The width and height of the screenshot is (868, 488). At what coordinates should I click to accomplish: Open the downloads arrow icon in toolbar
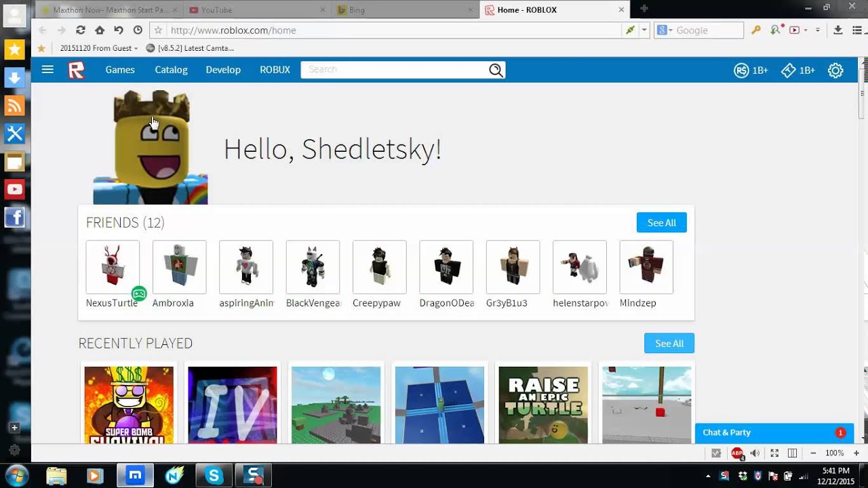(x=838, y=30)
